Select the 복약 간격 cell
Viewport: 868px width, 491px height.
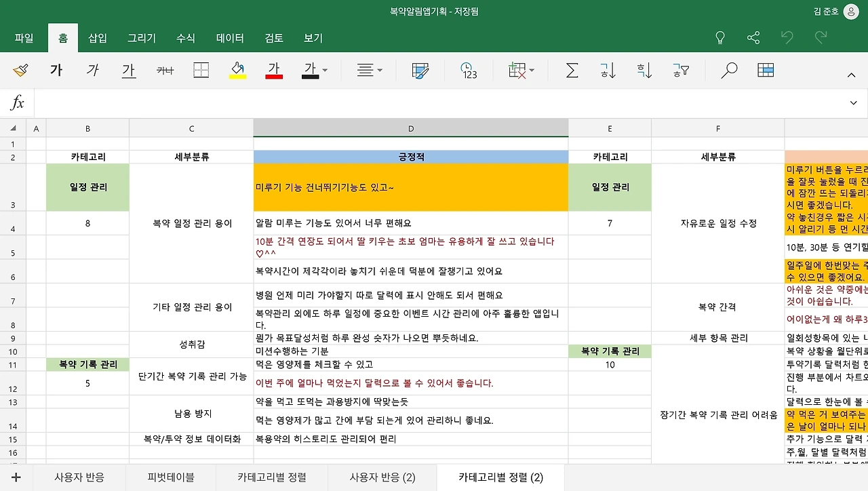tap(718, 307)
